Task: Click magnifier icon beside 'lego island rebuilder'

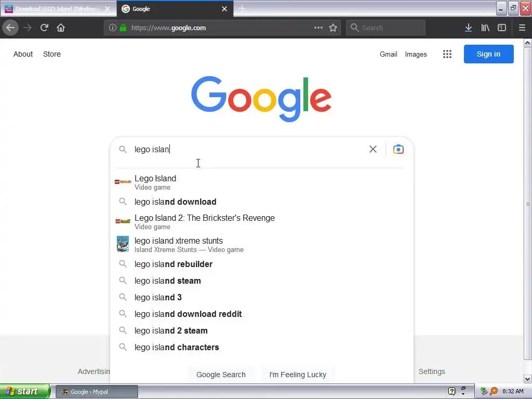Action: coord(123,264)
